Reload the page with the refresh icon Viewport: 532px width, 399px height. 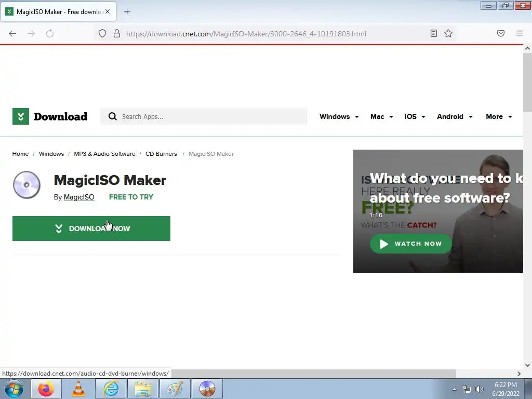(x=50, y=34)
